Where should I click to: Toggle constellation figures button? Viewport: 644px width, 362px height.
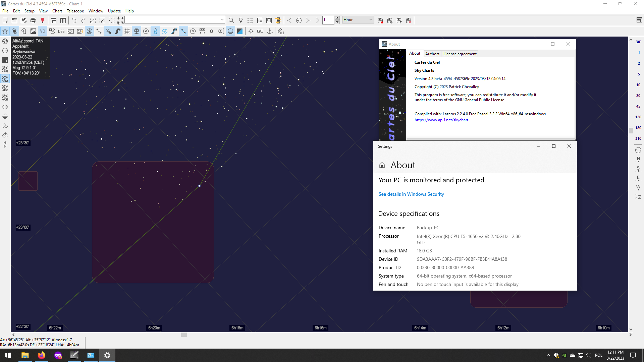click(x=155, y=31)
